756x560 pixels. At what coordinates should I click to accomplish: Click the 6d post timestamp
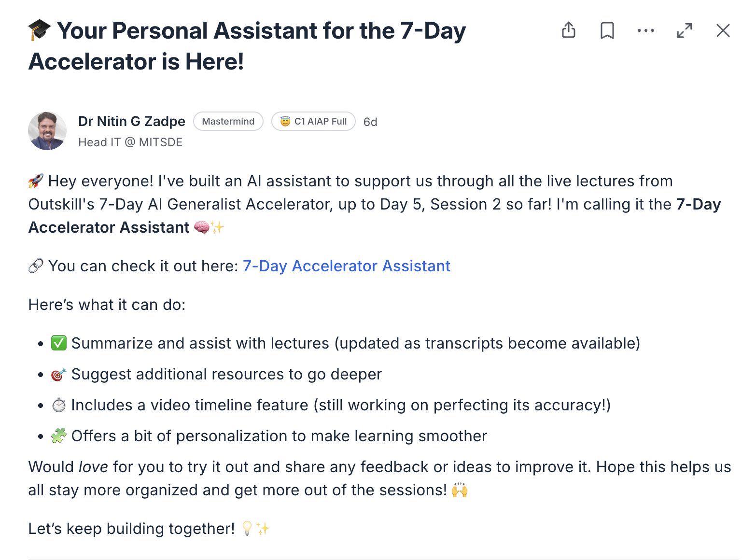[370, 122]
